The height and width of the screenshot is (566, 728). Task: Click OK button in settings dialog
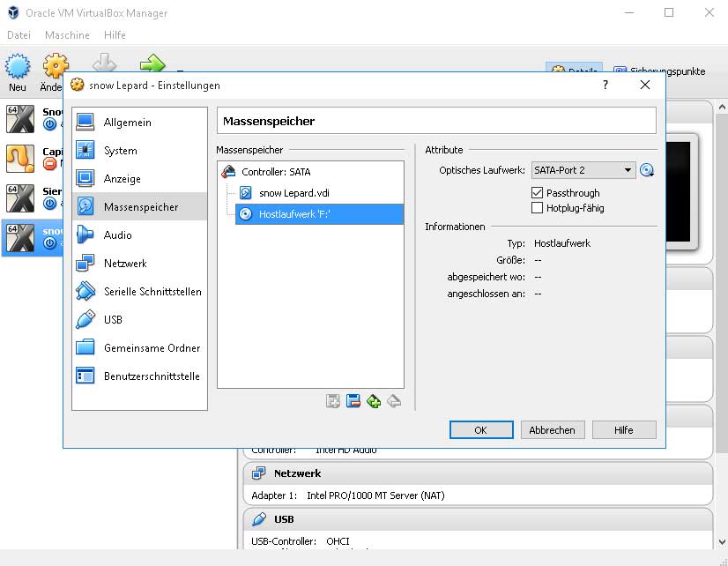(x=481, y=430)
